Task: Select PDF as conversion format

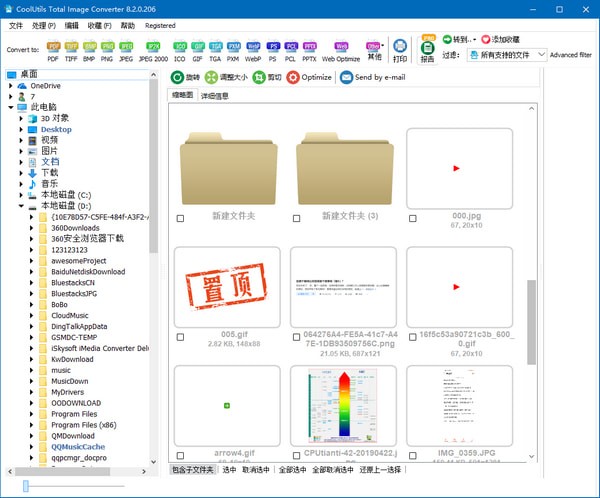Action: 53,48
